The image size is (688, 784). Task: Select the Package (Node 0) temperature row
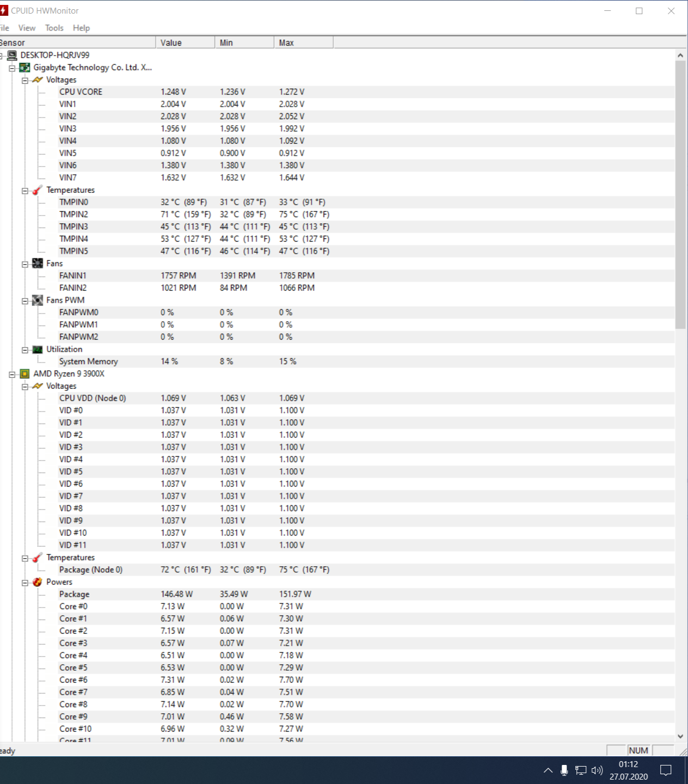366,569
